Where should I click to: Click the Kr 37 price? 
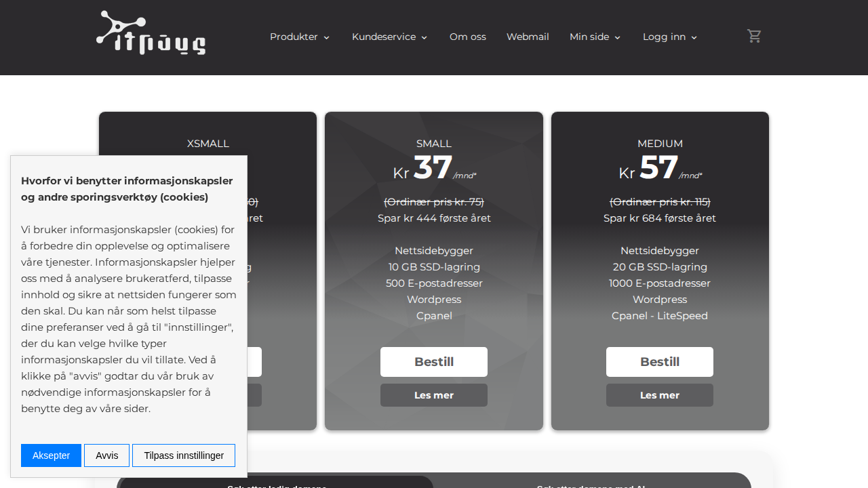click(x=434, y=168)
